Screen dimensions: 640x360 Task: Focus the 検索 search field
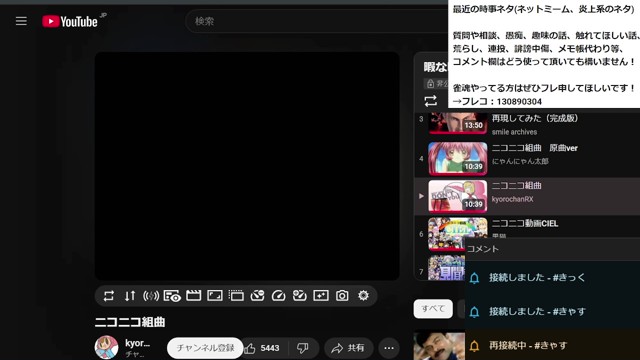[x=316, y=21]
